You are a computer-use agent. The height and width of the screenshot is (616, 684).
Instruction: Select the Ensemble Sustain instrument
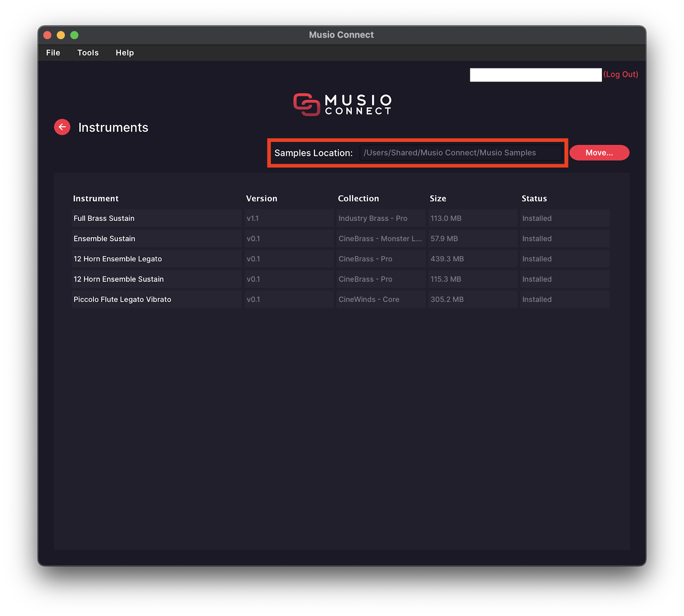[157, 238]
